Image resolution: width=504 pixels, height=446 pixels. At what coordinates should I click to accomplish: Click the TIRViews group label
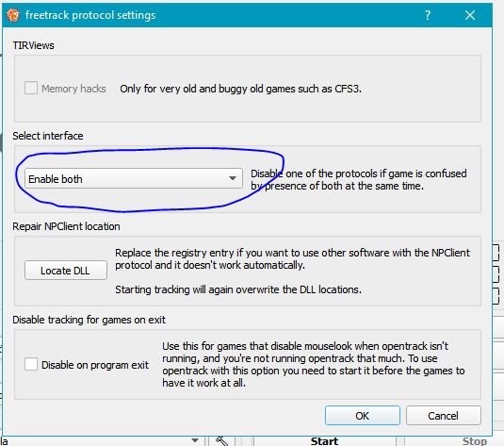[33, 45]
